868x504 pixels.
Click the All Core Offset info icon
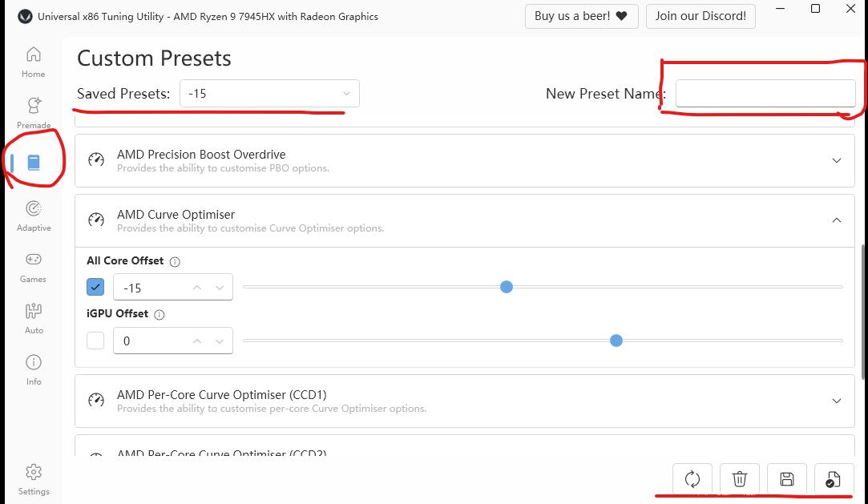click(x=175, y=262)
